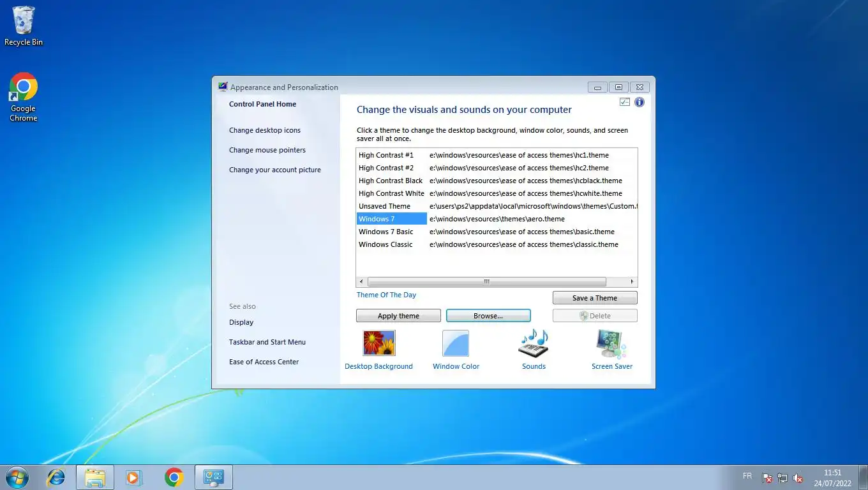The height and width of the screenshot is (490, 868).
Task: Select the Unsaved Theme row
Action: pyautogui.click(x=497, y=206)
